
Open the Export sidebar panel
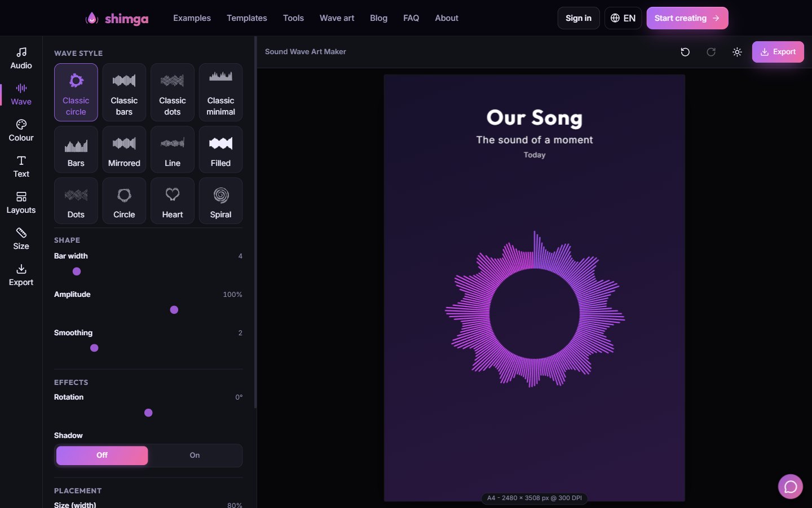[x=21, y=275]
